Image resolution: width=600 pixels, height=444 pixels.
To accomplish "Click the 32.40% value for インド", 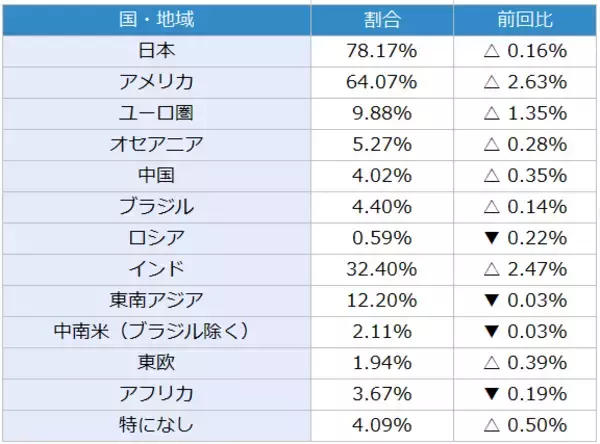I will tap(381, 268).
